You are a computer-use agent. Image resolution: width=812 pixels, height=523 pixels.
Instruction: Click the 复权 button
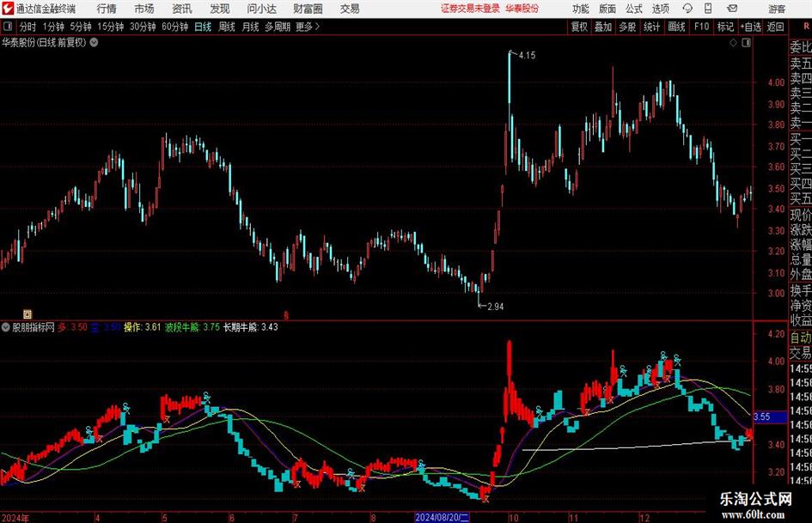point(579,27)
